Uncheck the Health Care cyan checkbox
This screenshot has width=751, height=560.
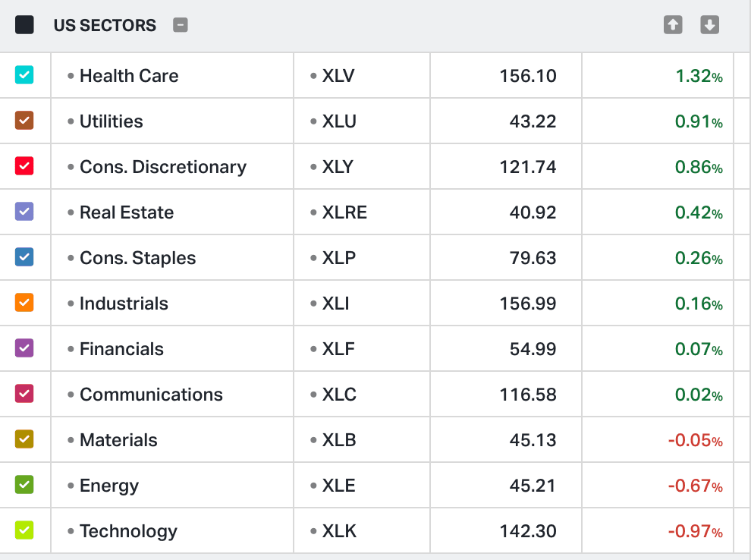[24, 75]
